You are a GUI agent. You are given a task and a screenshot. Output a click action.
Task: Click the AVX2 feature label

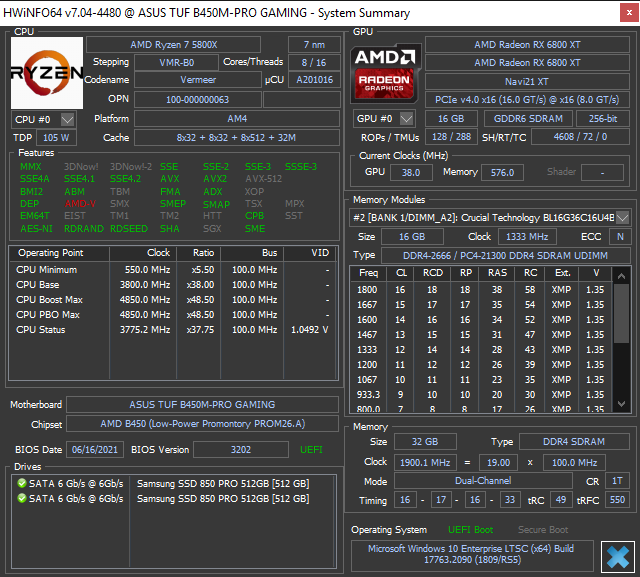(215, 179)
